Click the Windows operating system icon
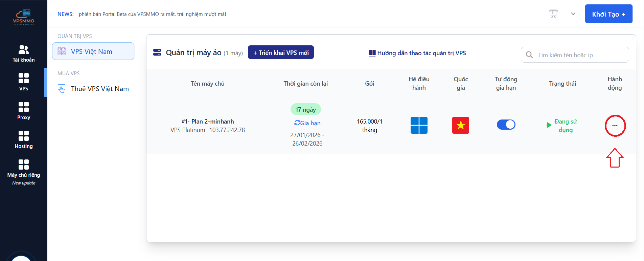 pyautogui.click(x=419, y=125)
